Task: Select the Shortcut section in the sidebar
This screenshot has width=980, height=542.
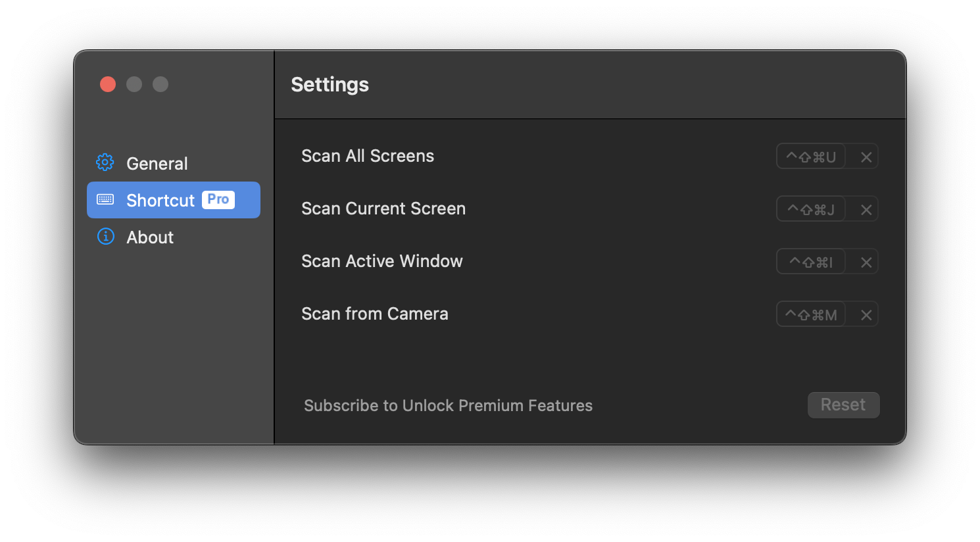Action: coord(160,200)
